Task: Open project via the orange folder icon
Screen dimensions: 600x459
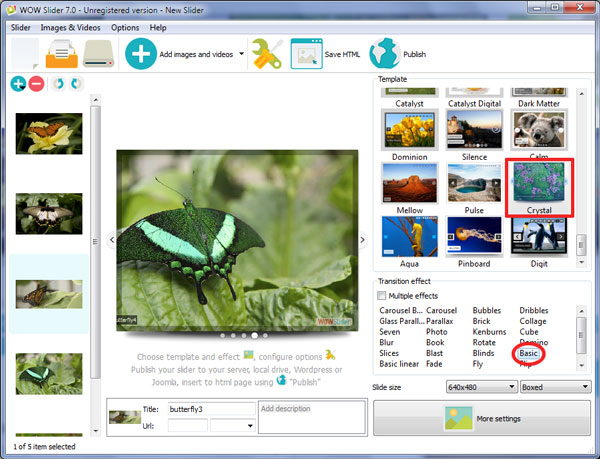Action: tap(62, 54)
